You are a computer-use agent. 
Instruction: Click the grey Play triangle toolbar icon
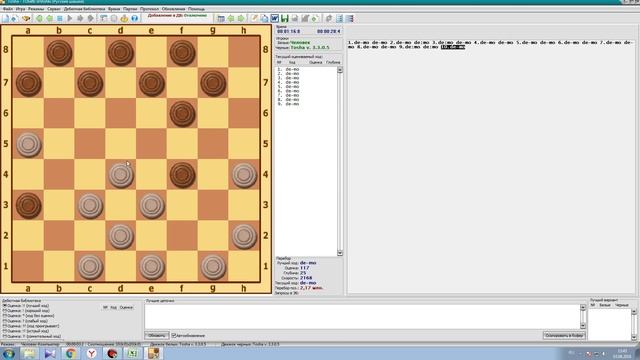(x=70, y=18)
